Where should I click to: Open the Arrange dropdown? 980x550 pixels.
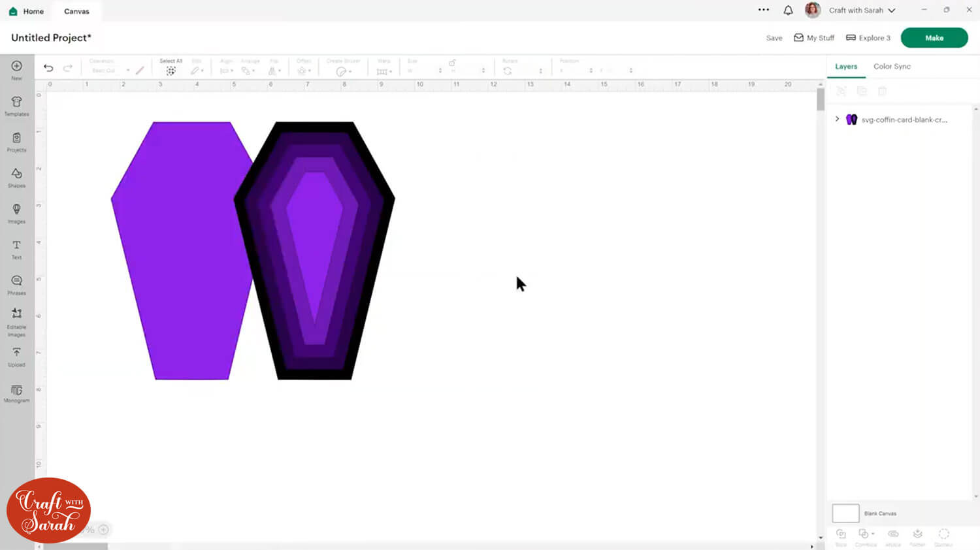248,71
